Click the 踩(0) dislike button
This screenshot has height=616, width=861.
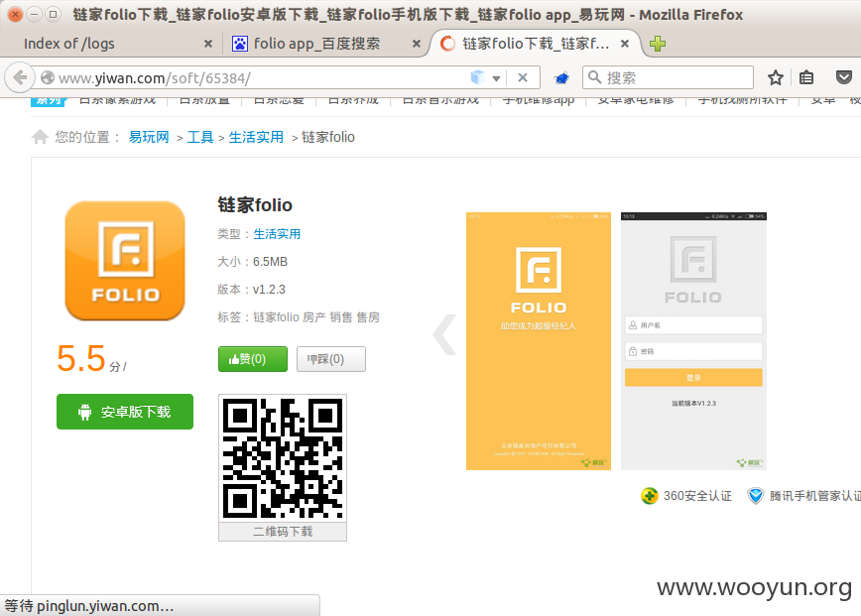[x=331, y=359]
